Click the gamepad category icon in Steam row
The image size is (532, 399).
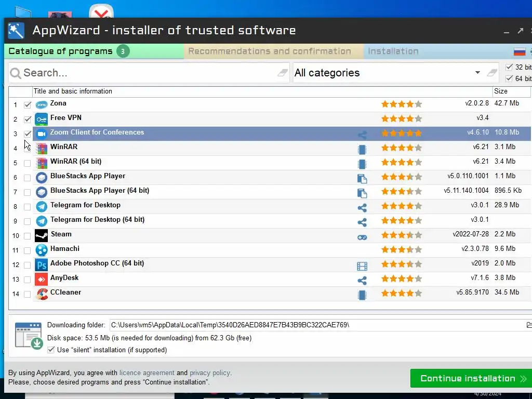(x=362, y=237)
